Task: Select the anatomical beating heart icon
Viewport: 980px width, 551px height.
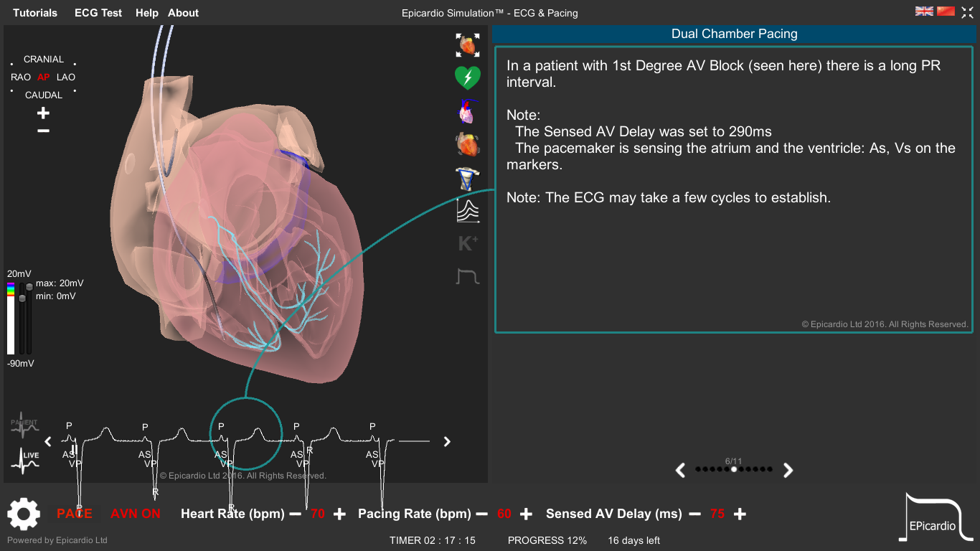Action: coord(468,143)
